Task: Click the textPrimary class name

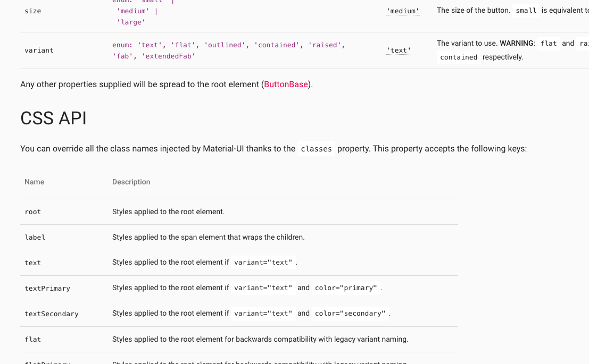Action: (47, 288)
